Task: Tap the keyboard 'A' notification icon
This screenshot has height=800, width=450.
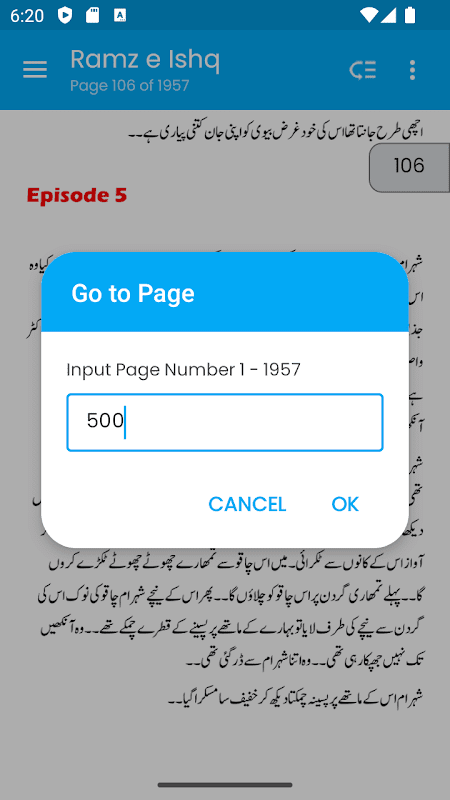Action: (x=120, y=16)
